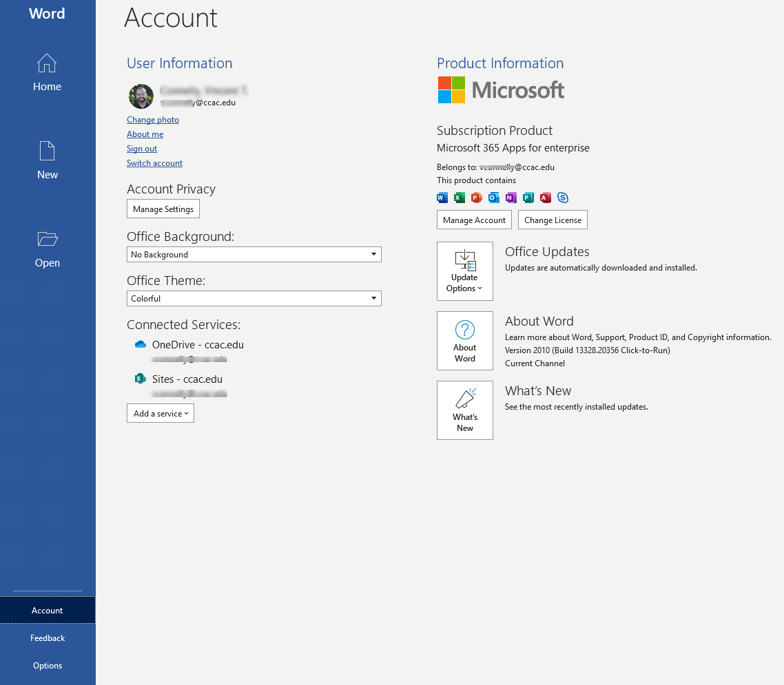Go to the Home screen
This screenshot has width=784, height=685.
pyautogui.click(x=47, y=72)
